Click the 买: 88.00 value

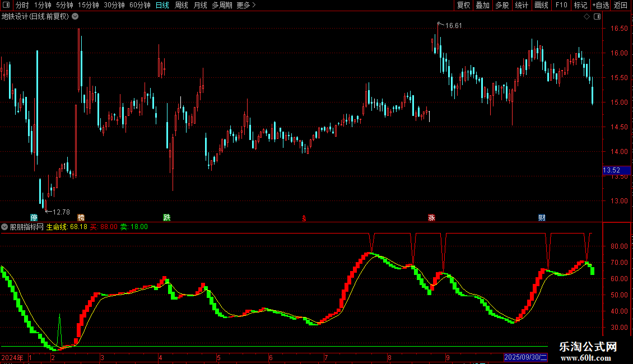[x=104, y=227]
